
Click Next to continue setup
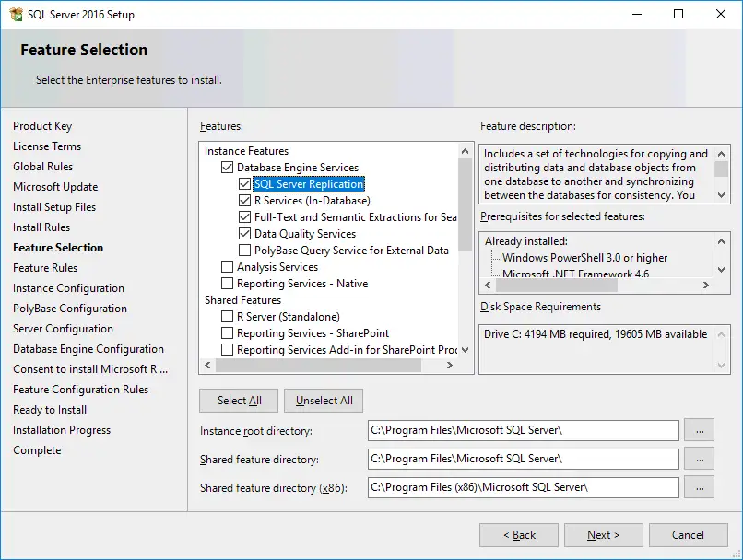click(x=603, y=534)
